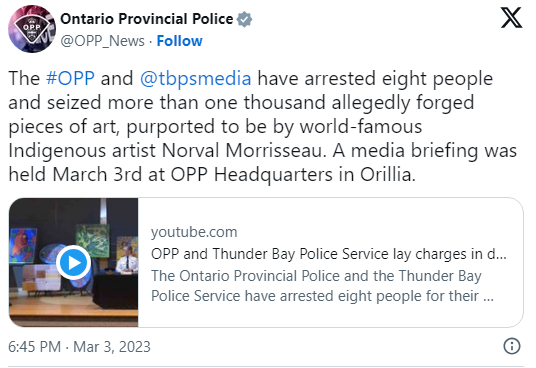The image size is (536, 368).
Task: Open the @tbpsmedia mention
Action: [196, 79]
